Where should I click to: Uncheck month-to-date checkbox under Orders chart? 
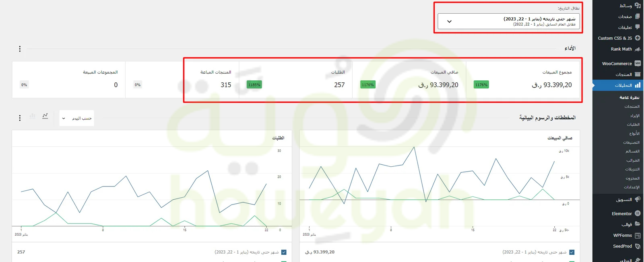pyautogui.click(x=284, y=252)
